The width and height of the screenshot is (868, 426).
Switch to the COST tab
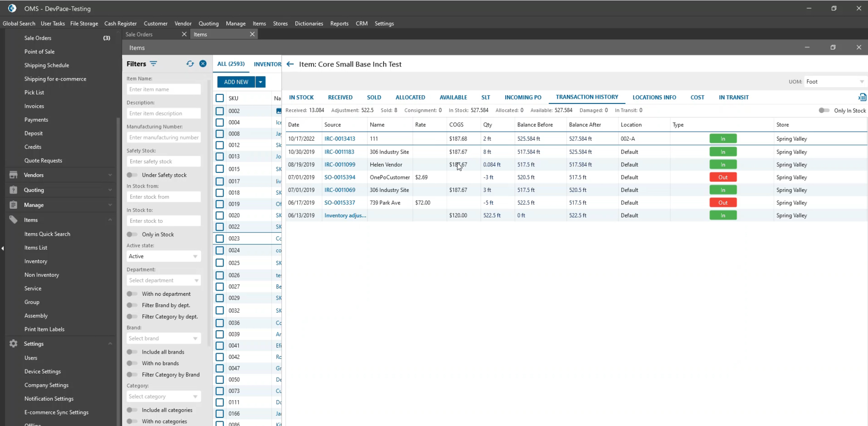click(x=697, y=97)
